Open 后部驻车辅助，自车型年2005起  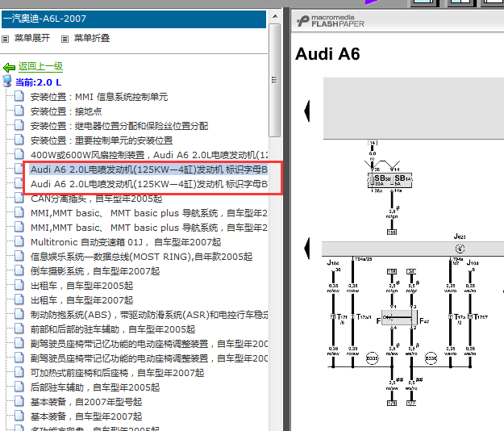(95, 387)
